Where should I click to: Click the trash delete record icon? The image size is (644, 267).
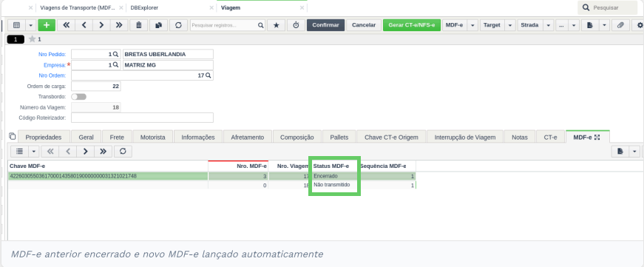(139, 25)
